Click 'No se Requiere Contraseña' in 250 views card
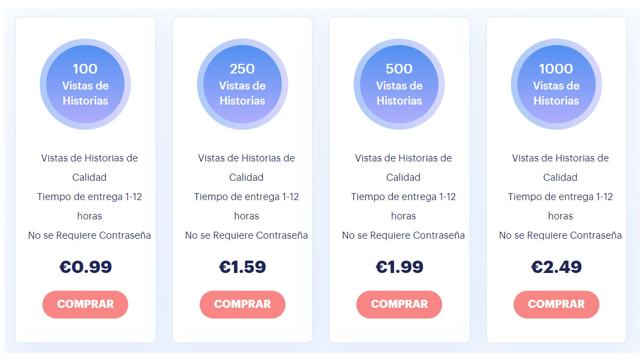 246,235
